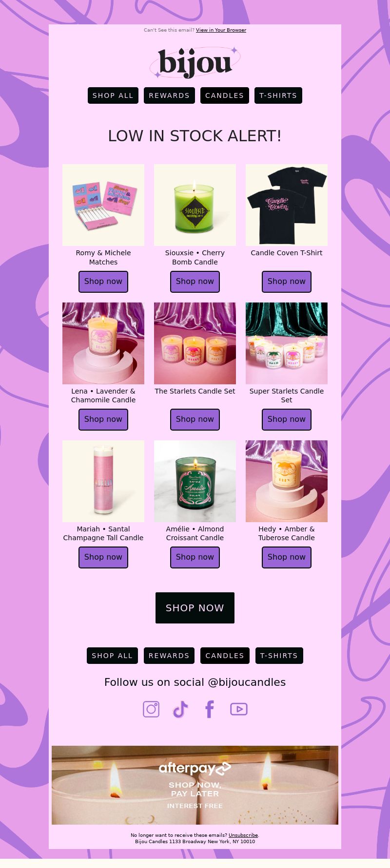Open the Super Starlets Candle Set image
390x868 pixels.
coord(287,343)
